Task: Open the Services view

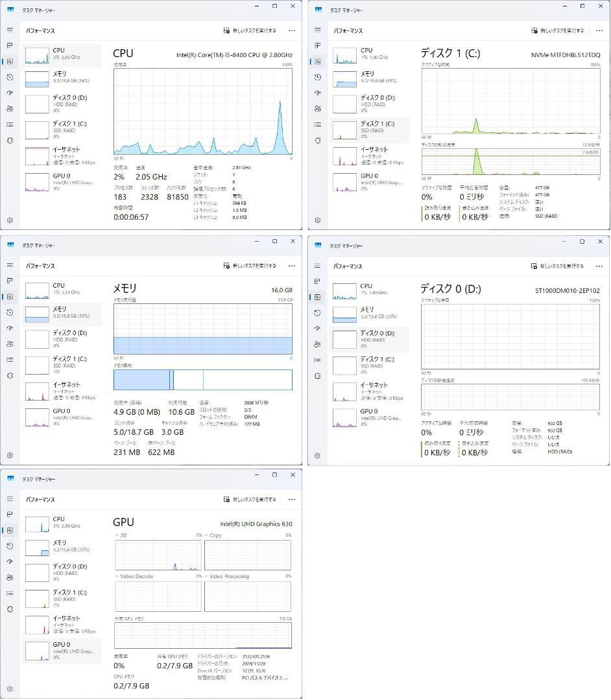Action: [10, 141]
